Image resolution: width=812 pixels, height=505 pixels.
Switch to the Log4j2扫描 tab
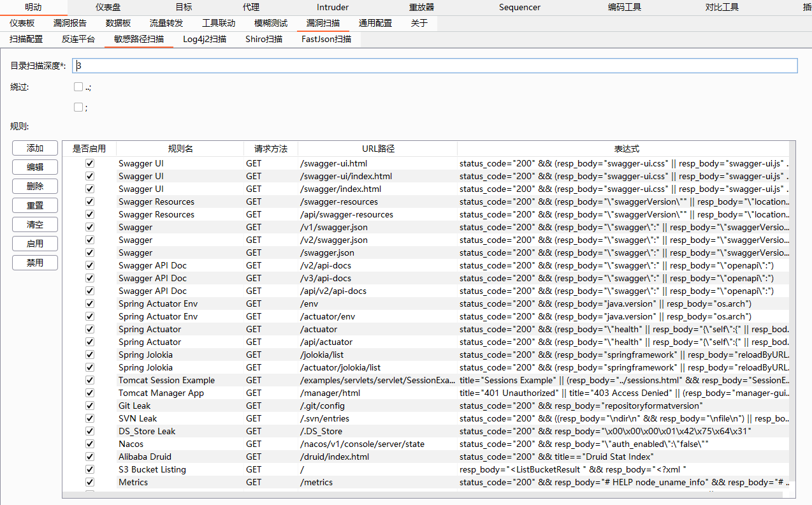pos(204,39)
